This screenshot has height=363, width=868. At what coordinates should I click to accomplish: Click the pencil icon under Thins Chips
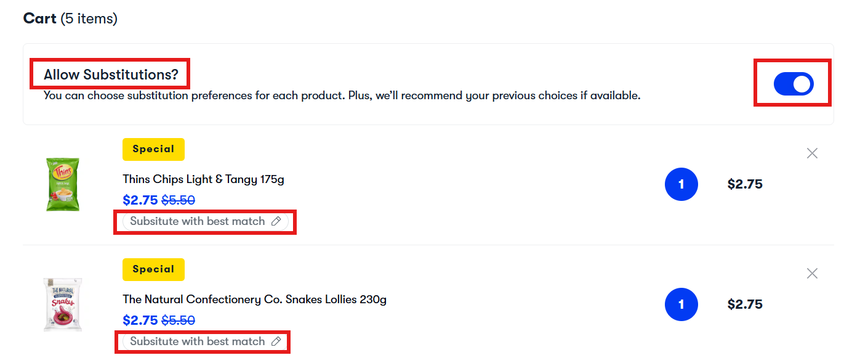(x=276, y=221)
